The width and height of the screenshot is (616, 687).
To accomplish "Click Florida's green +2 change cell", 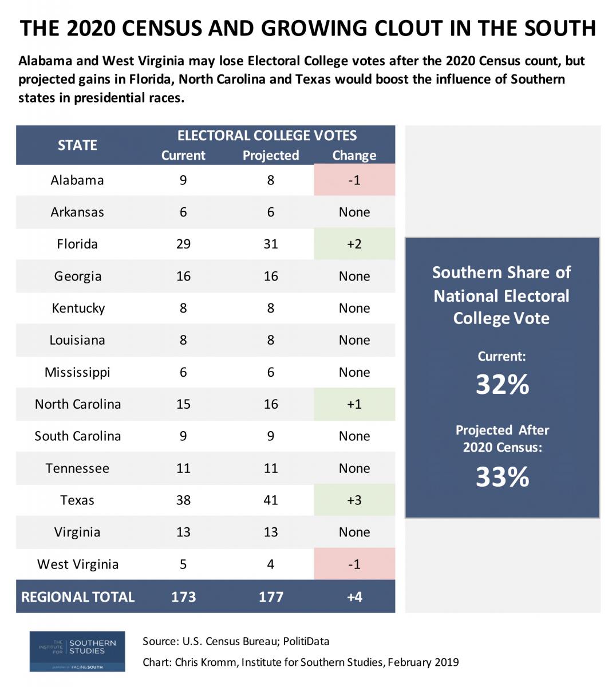I will click(354, 244).
